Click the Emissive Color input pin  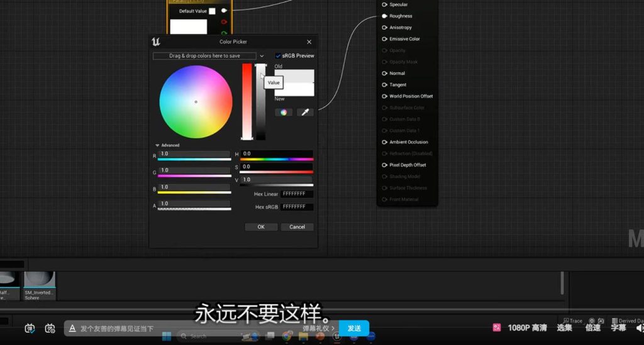point(384,39)
